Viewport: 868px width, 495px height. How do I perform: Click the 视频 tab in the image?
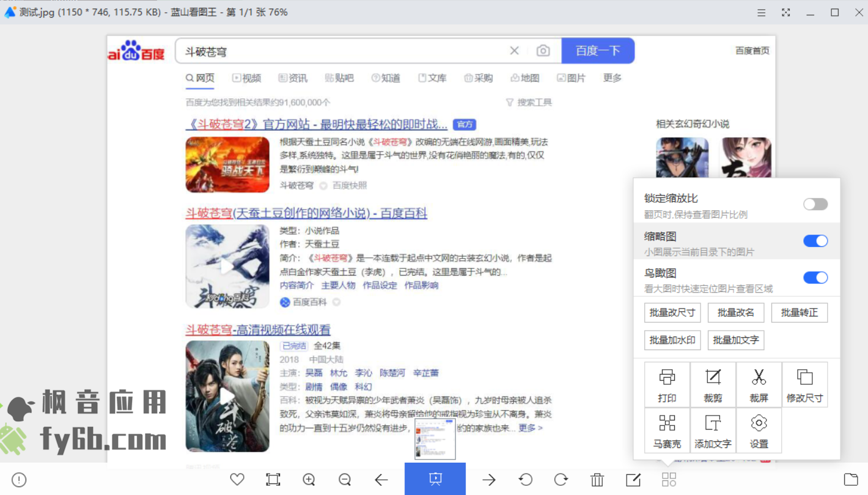246,78
